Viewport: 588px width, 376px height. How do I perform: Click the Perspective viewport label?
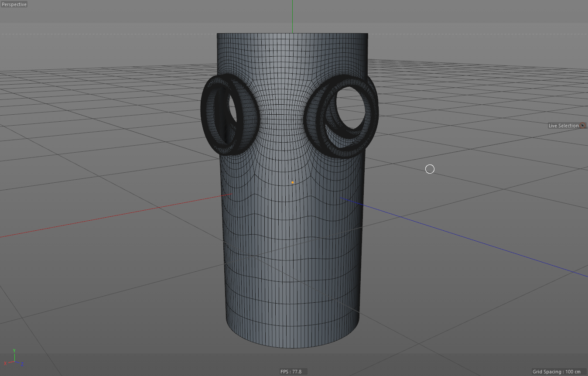tap(14, 4)
